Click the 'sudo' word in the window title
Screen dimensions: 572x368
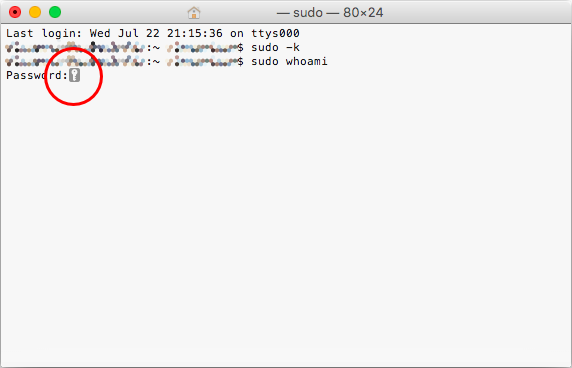308,13
